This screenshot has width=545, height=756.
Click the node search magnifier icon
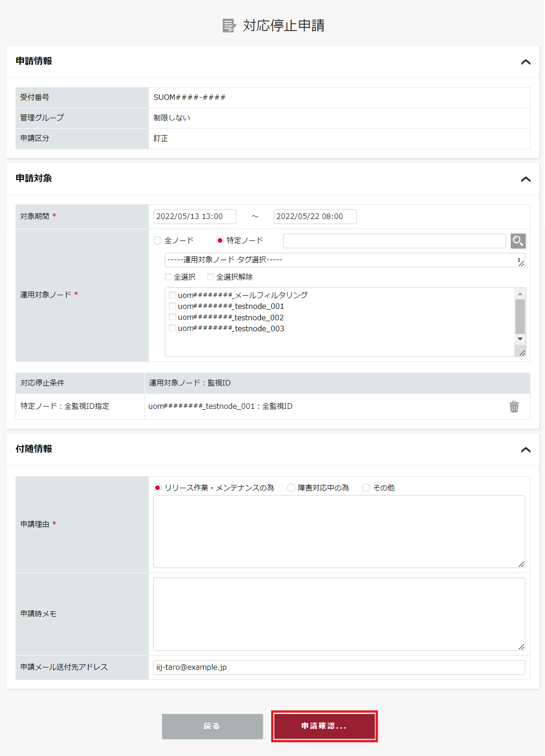click(x=518, y=241)
